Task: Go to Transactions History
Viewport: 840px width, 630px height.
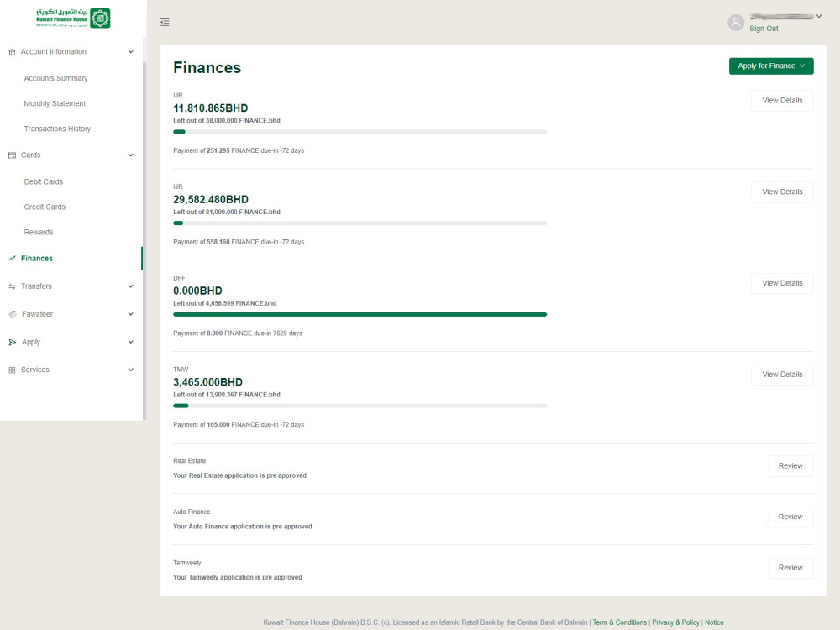Action: point(57,129)
